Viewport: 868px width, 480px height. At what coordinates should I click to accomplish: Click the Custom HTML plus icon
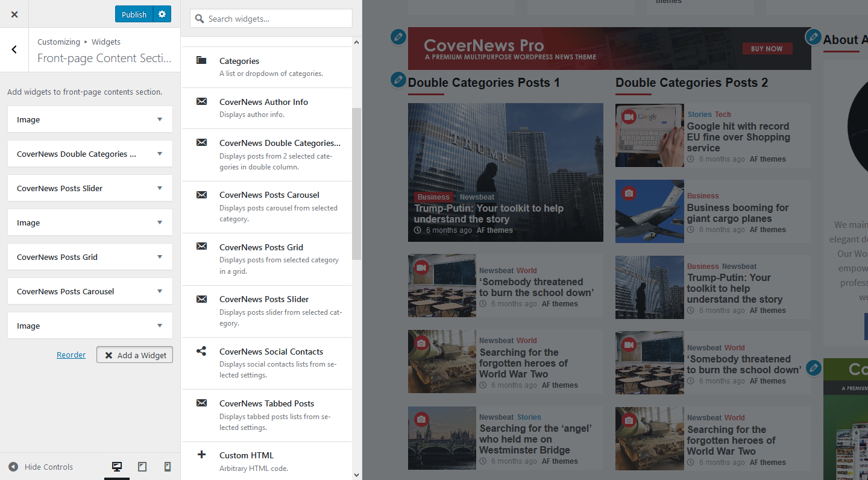click(201, 455)
